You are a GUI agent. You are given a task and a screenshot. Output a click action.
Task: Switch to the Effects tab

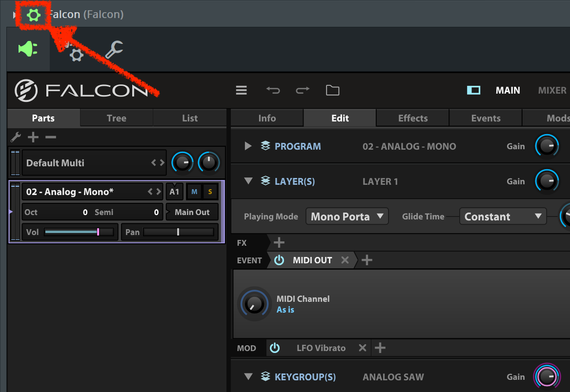coord(412,118)
